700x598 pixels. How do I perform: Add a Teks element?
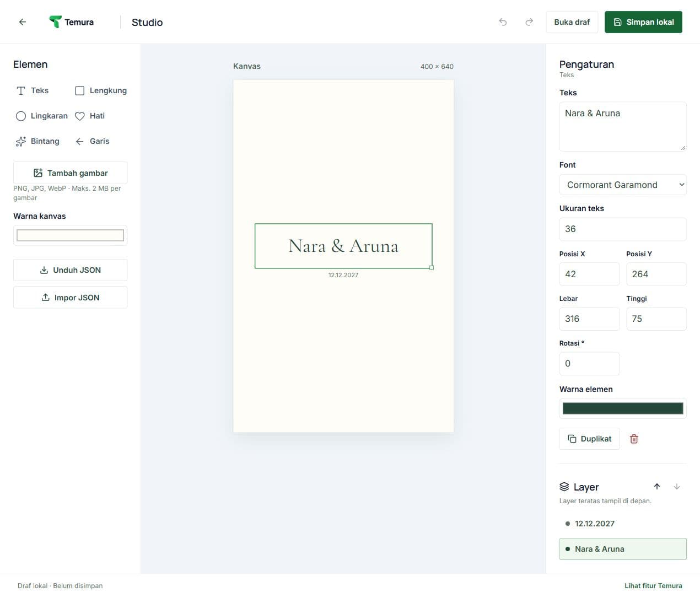[x=33, y=90]
